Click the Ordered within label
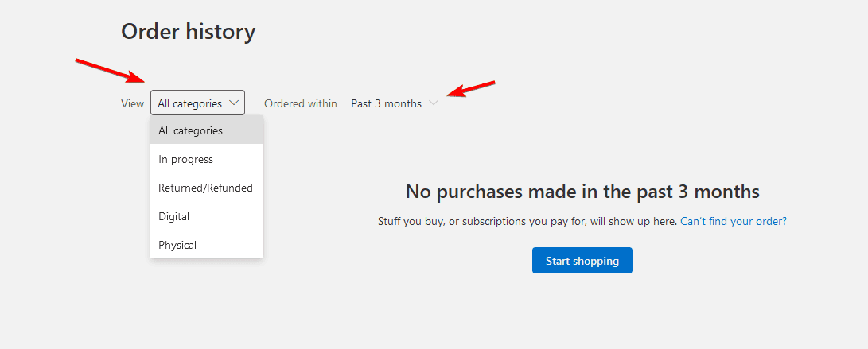868x349 pixels. [x=301, y=103]
